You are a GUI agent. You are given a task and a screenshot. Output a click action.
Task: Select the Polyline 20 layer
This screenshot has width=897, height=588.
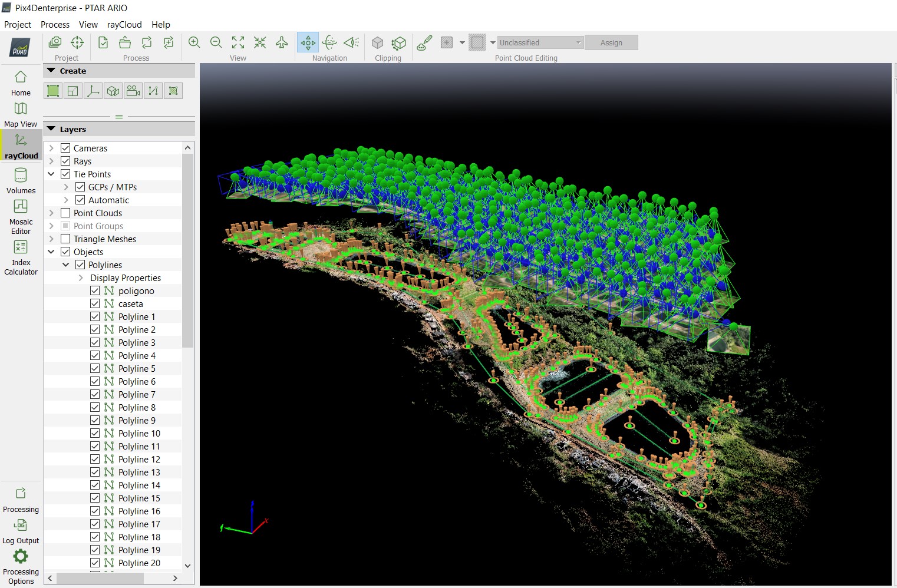coord(139,563)
